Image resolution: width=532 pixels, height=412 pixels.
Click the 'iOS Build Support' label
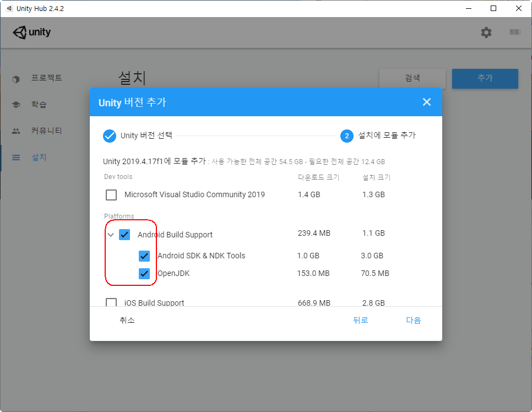(x=154, y=302)
